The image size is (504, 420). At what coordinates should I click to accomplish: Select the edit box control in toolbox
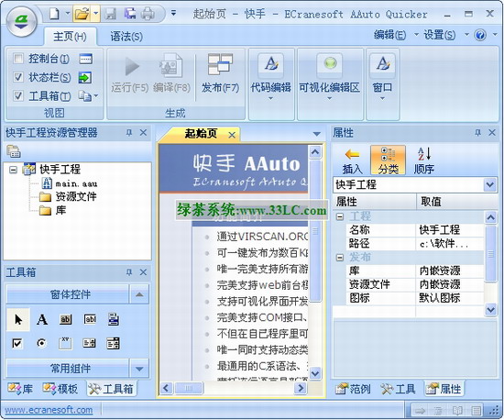pyautogui.click(x=90, y=319)
